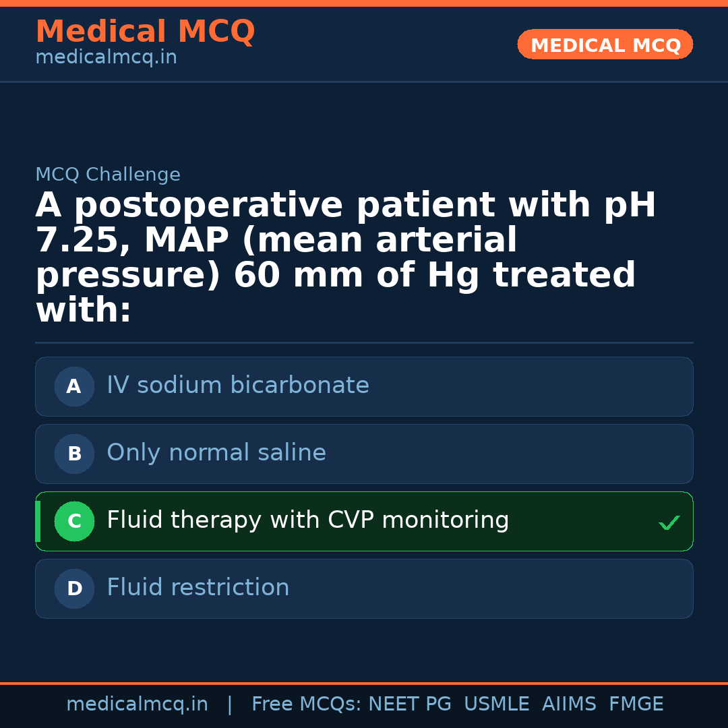This screenshot has height=728, width=728.
Task: Click the letter D option circle
Action: pyautogui.click(x=74, y=588)
